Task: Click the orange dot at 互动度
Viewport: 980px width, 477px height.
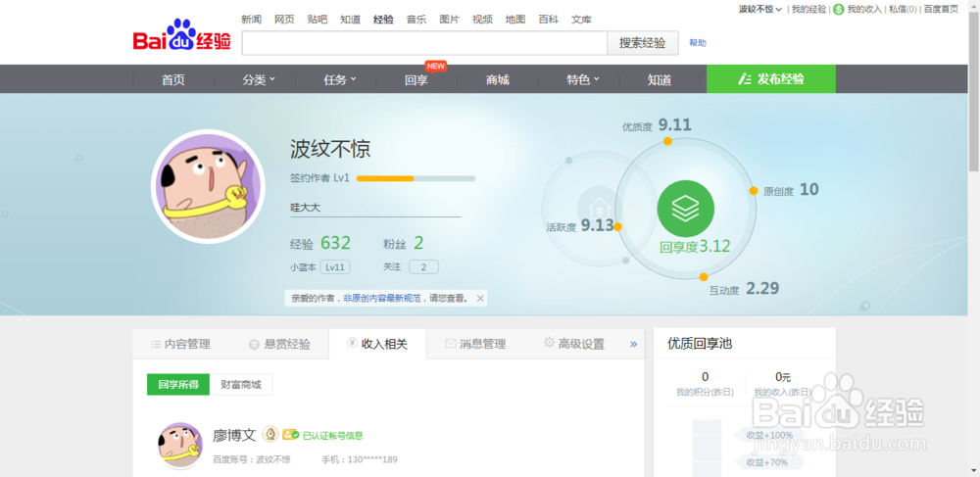Action: 703,276
